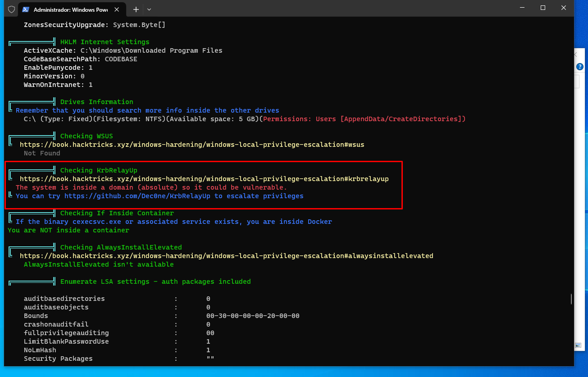
Task: Click the blue help icon behind the terminal
Action: tap(580, 67)
